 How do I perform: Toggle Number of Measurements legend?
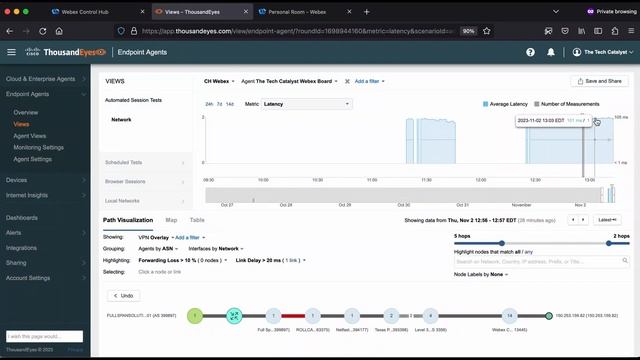coord(567,104)
